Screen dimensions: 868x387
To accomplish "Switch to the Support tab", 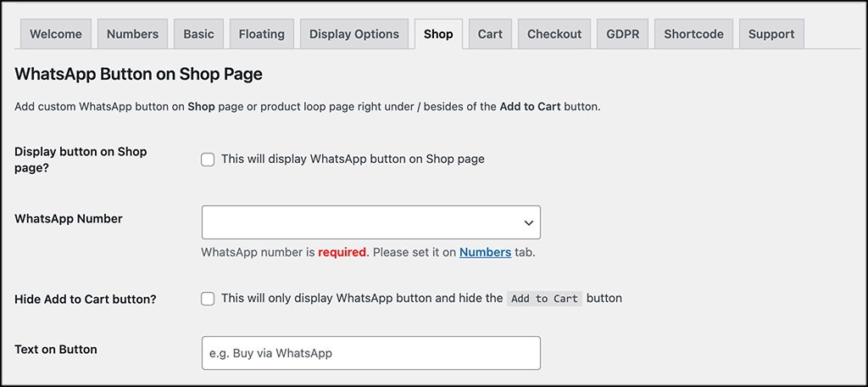I will pyautogui.click(x=771, y=34).
